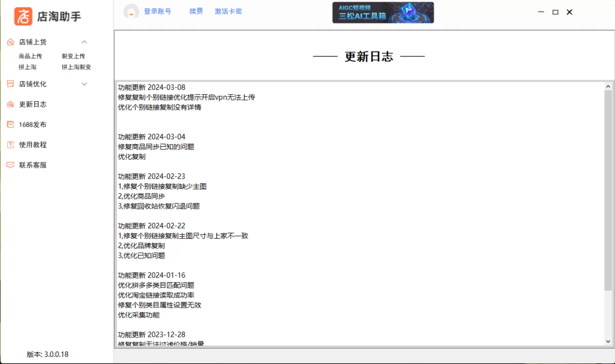Open the 商品上传 submenu item
The height and width of the screenshot is (364, 615).
30,56
